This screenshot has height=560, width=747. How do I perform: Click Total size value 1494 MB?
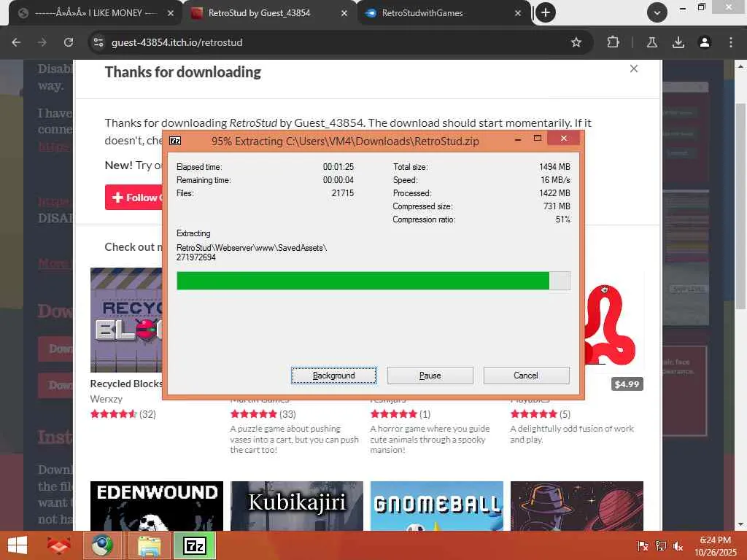(x=554, y=167)
